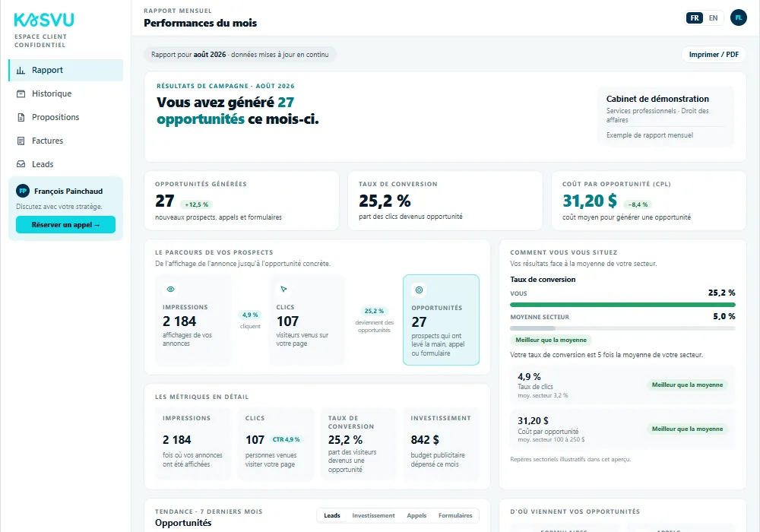Click the 25,2 % deviennent des opportunités badge
The height and width of the screenshot is (532, 760).
(x=374, y=311)
